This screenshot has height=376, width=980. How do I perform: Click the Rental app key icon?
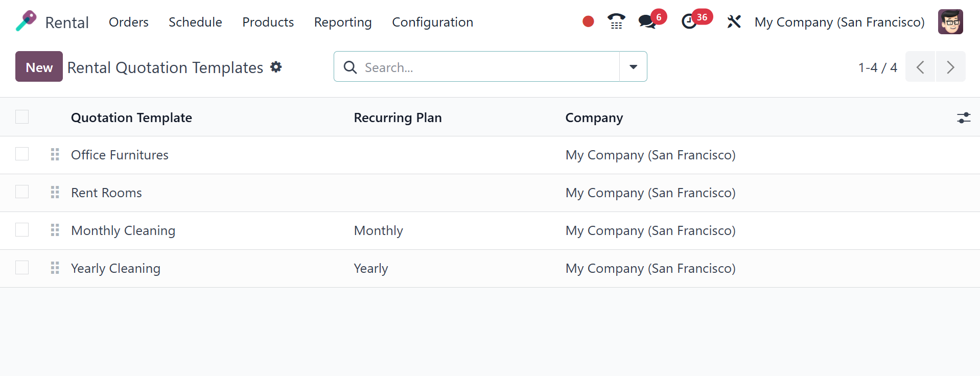pos(26,21)
